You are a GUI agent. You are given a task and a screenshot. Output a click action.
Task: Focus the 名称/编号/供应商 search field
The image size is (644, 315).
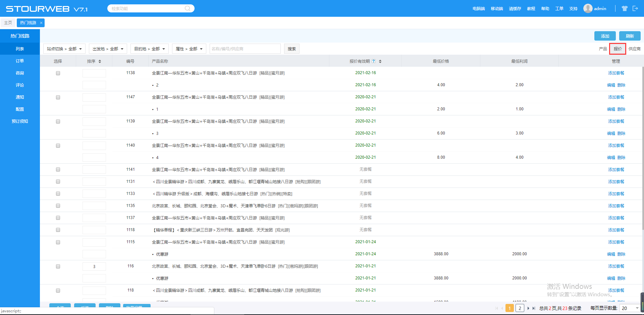(245, 49)
